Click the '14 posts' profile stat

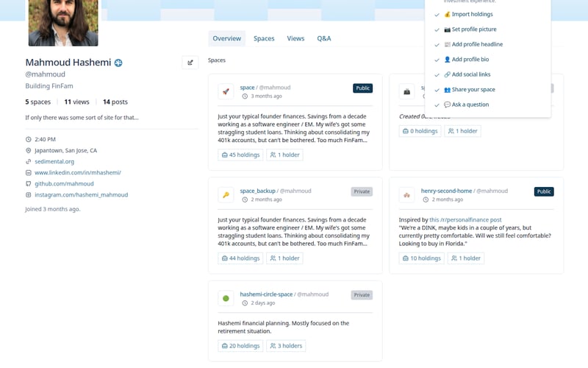[x=115, y=102]
